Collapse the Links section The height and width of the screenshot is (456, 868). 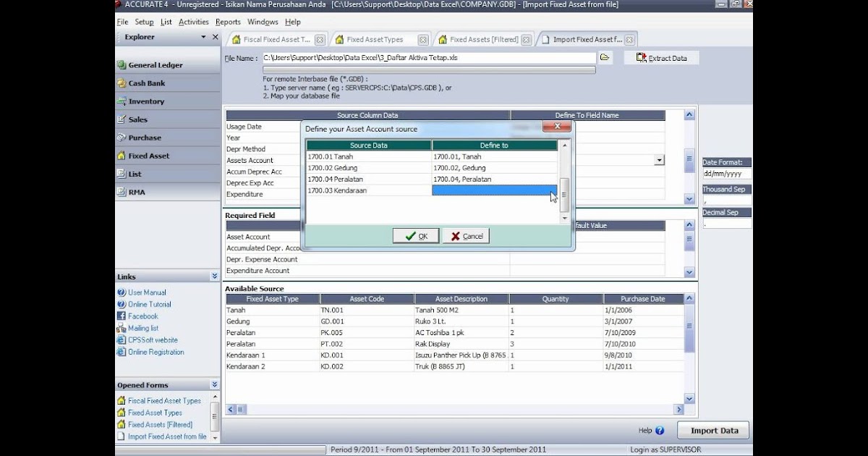tap(215, 276)
